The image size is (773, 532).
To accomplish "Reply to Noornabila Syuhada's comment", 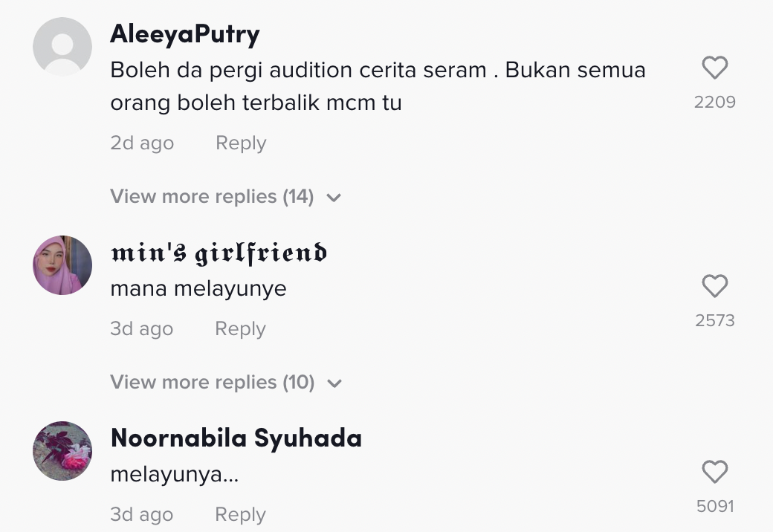I will pyautogui.click(x=240, y=515).
